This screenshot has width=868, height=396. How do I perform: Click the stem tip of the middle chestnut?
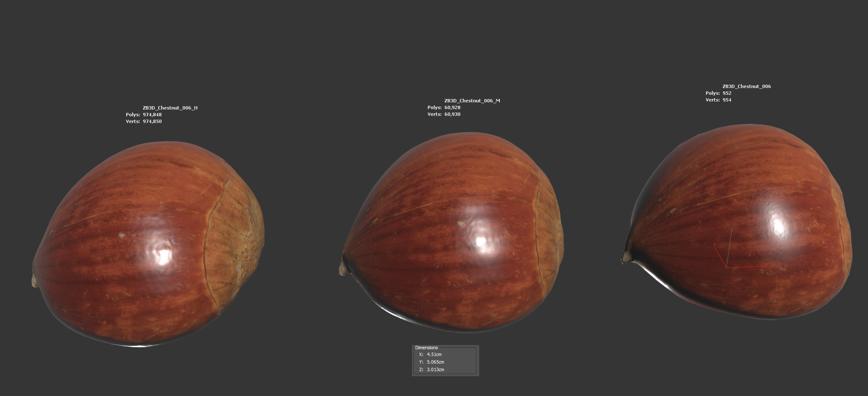click(342, 270)
